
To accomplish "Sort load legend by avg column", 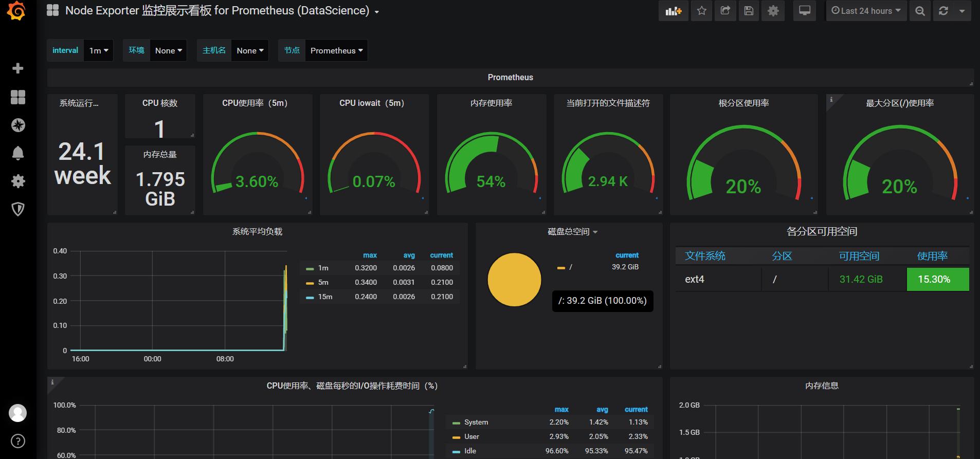I will pos(409,255).
